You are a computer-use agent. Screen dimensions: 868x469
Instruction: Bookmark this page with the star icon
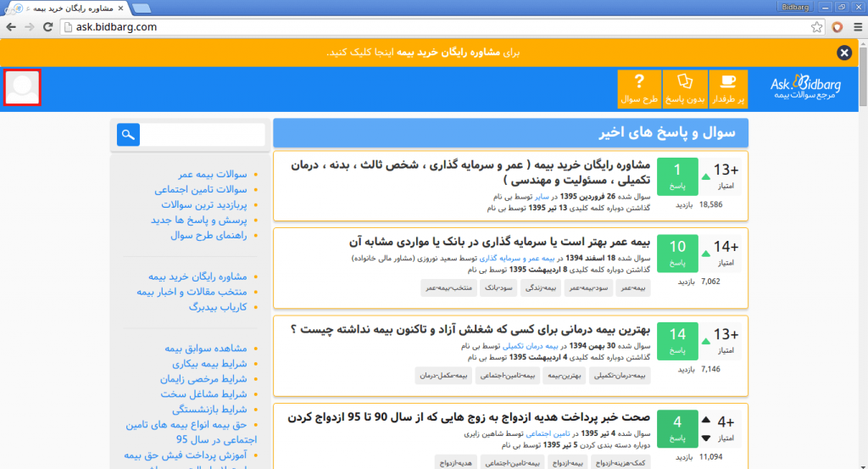click(x=816, y=27)
